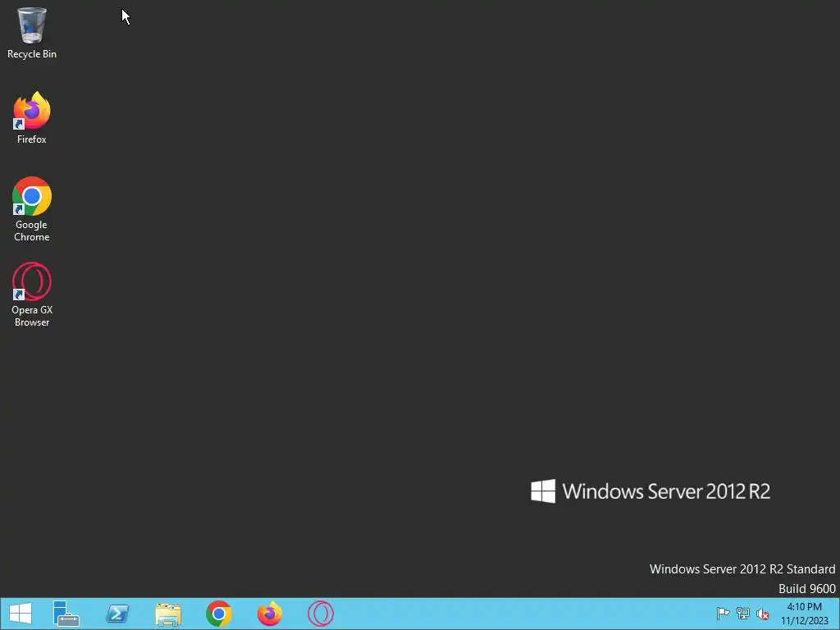Launch Chrome from the taskbar
This screenshot has width=840, height=630.
(x=218, y=614)
